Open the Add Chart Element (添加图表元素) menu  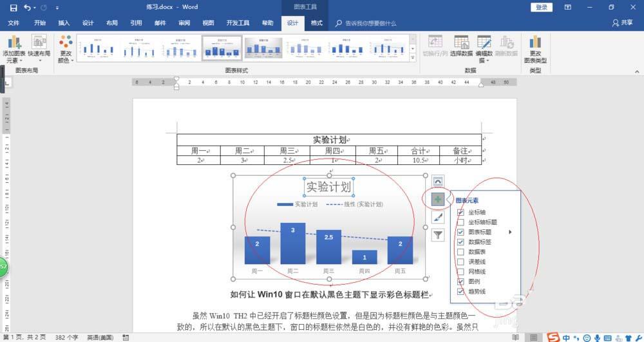pos(14,49)
